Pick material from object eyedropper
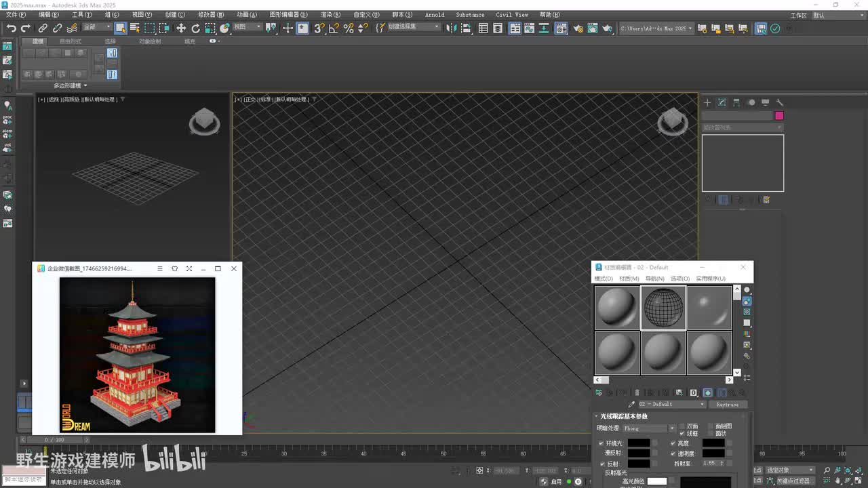The height and width of the screenshot is (488, 868). (631, 405)
